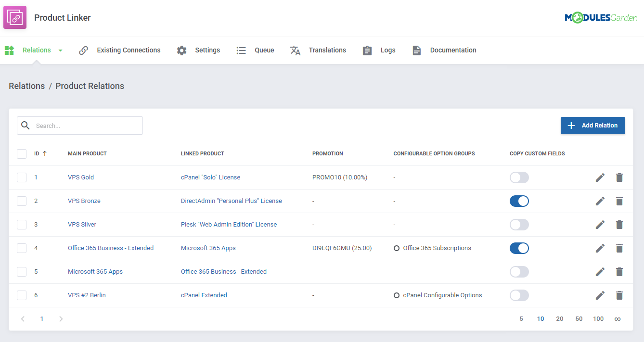This screenshot has height=342, width=644.
Task: Open Translations via the language icon
Action: 295,50
